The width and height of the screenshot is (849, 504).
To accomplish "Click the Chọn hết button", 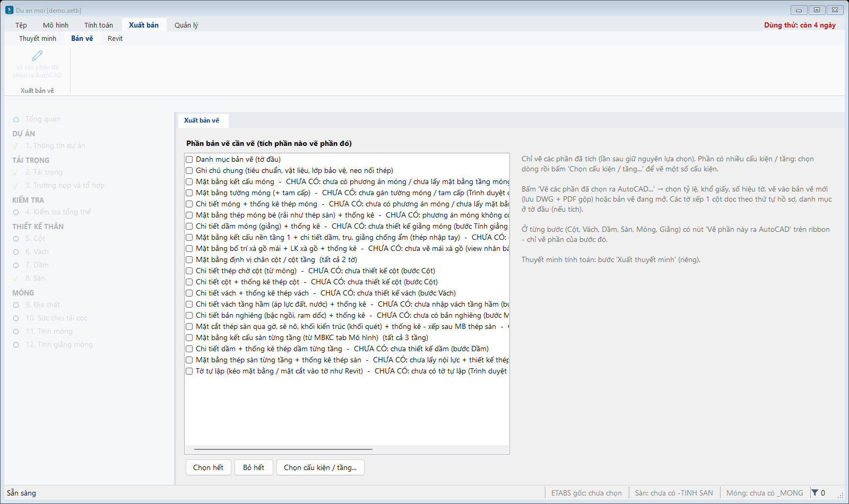I will point(209,467).
